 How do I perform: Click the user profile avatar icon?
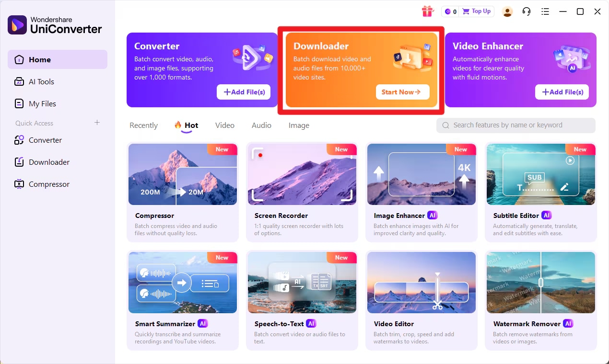point(507,11)
